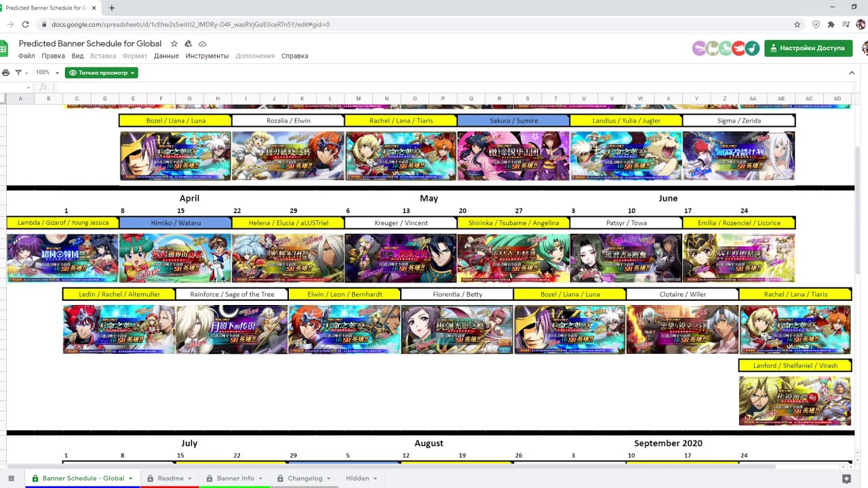Screen dimensions: 868x488
Task: Click the cell name box
Action: [x=15, y=87]
